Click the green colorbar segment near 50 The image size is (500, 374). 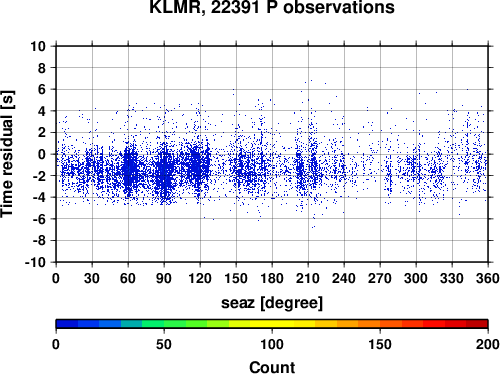click(164, 324)
